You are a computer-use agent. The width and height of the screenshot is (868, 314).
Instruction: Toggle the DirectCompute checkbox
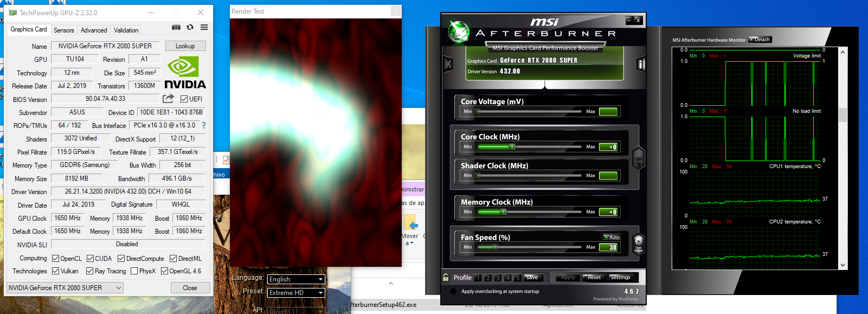coord(121,258)
